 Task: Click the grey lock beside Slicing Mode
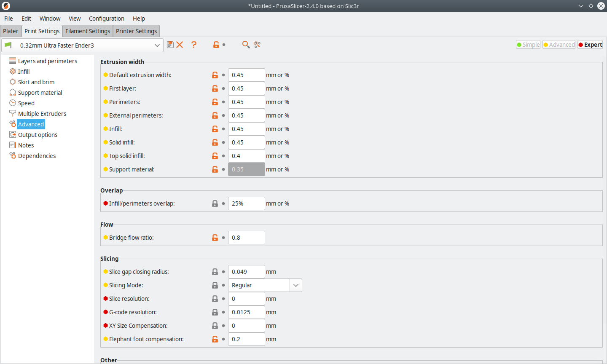coord(215,285)
